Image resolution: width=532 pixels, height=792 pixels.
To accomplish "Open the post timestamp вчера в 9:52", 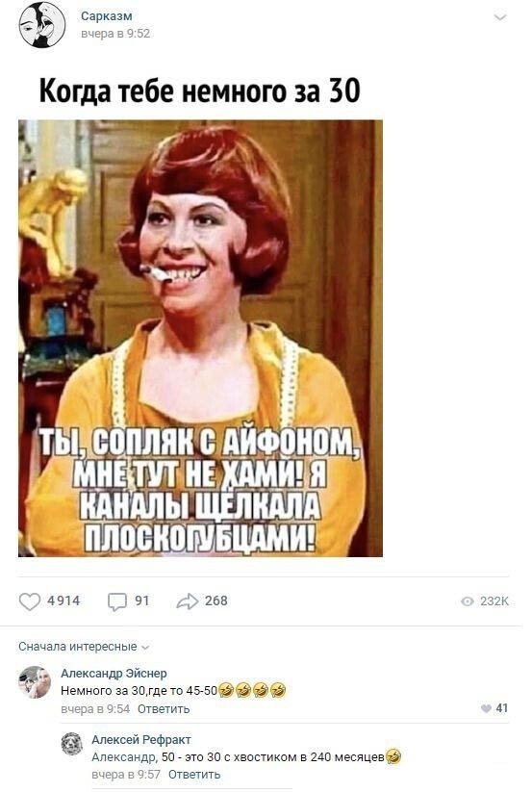I will (x=115, y=34).
